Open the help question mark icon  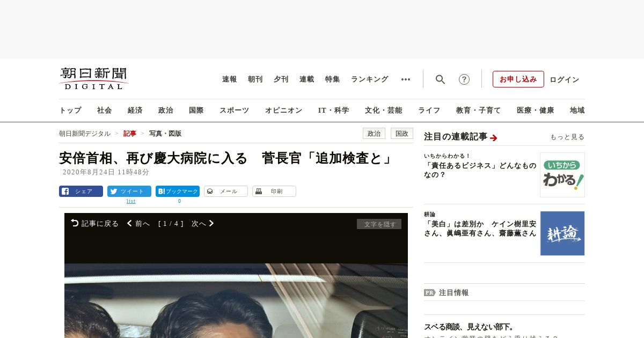[464, 79]
